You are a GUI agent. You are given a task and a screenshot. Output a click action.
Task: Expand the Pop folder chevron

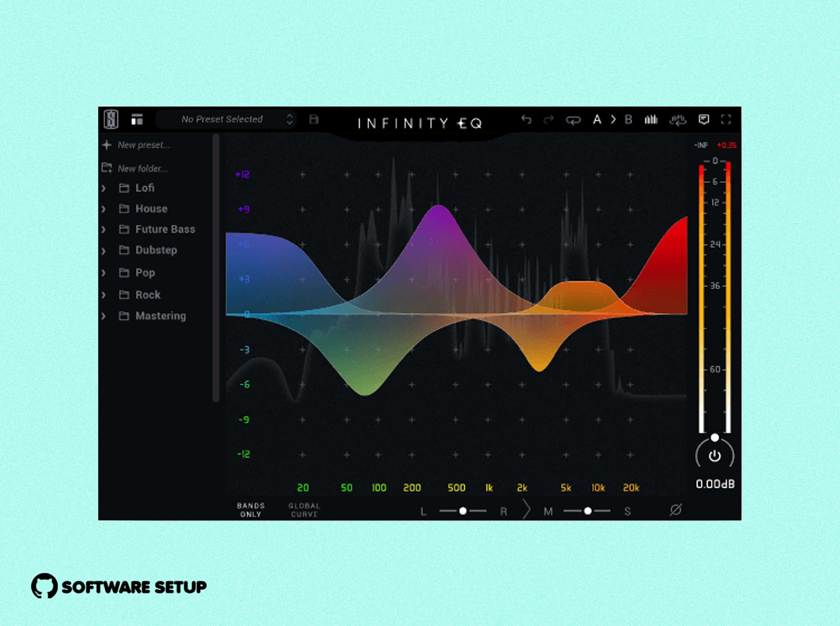[103, 273]
